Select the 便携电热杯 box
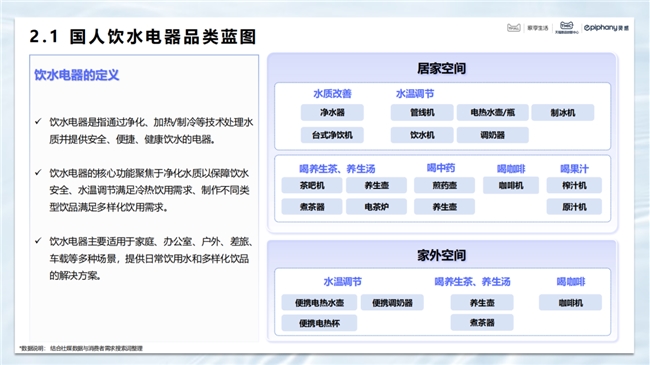650x365 pixels. tap(319, 323)
